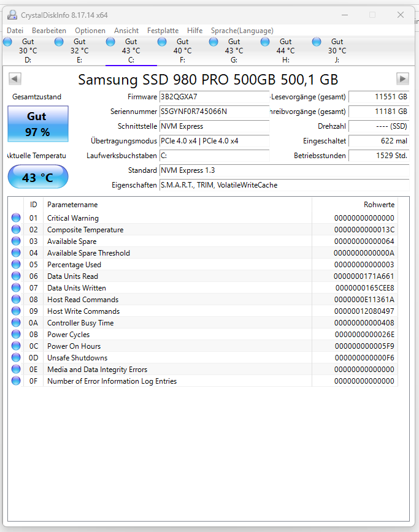Select the Composite Temperature parameter name
Viewport: 419px width, 532px height.
pos(85,230)
